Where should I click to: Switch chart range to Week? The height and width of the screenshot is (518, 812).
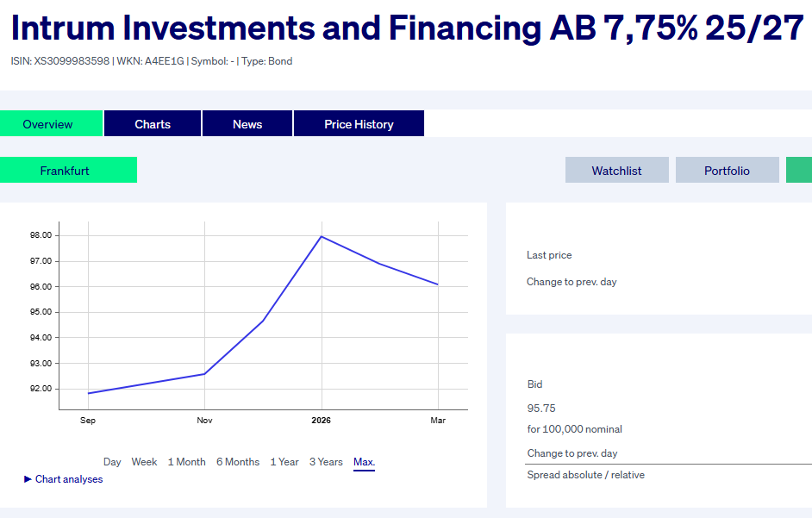click(x=144, y=462)
